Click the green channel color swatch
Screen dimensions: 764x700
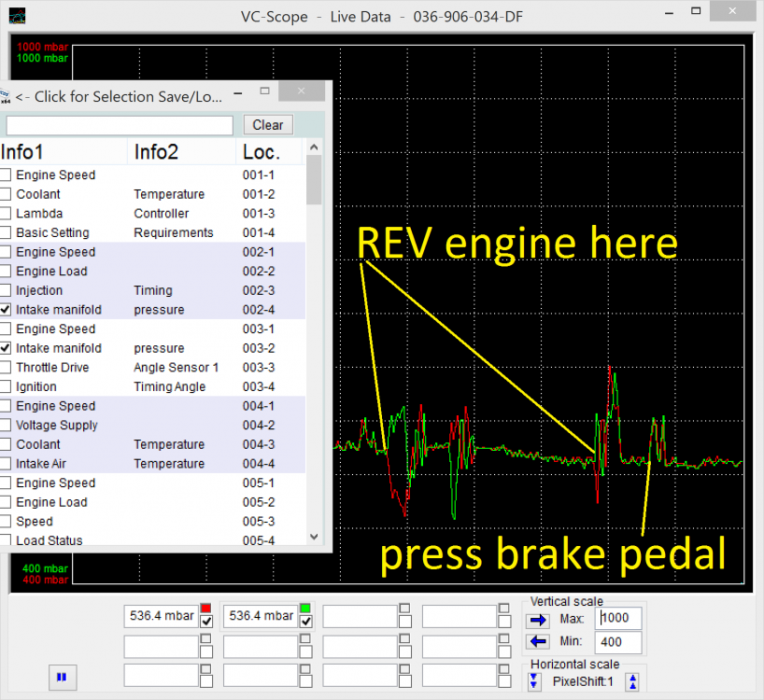point(305,609)
